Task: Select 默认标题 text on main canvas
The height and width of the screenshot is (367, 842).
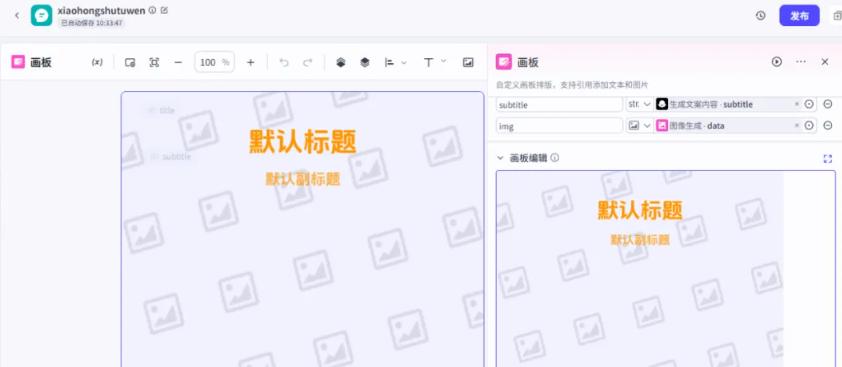Action: pos(303,142)
